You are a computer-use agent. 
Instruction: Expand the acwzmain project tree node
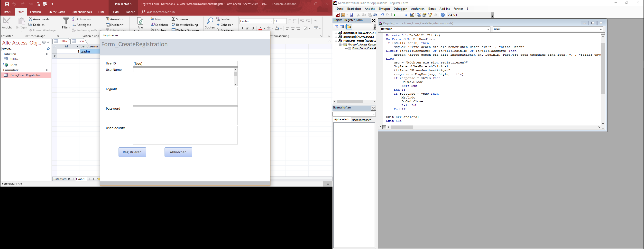tap(336, 33)
